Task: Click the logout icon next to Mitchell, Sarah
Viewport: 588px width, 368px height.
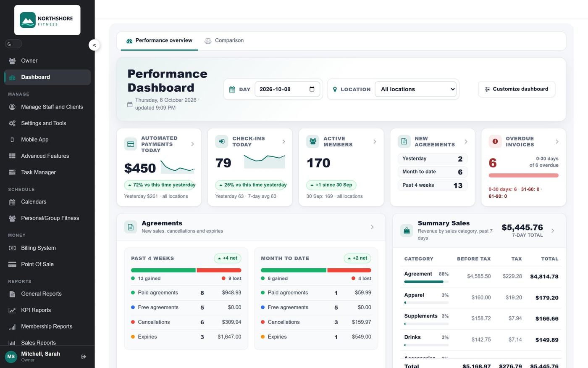Action: 84,357
